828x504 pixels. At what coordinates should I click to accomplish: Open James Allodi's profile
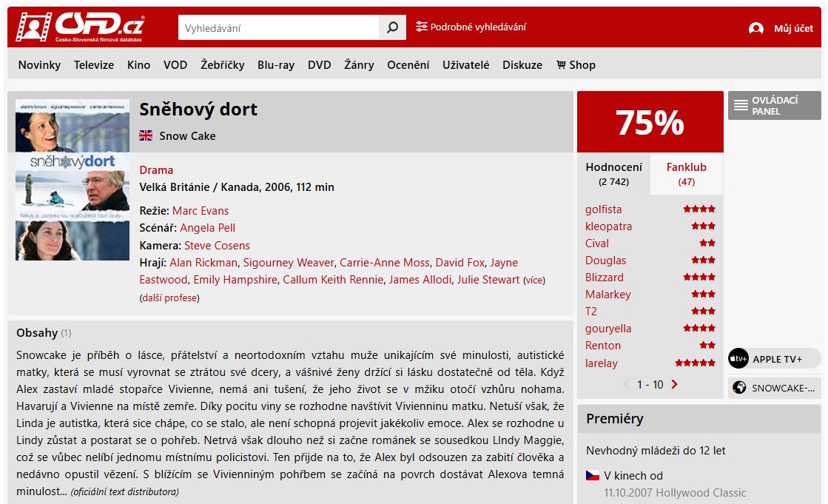(x=420, y=280)
